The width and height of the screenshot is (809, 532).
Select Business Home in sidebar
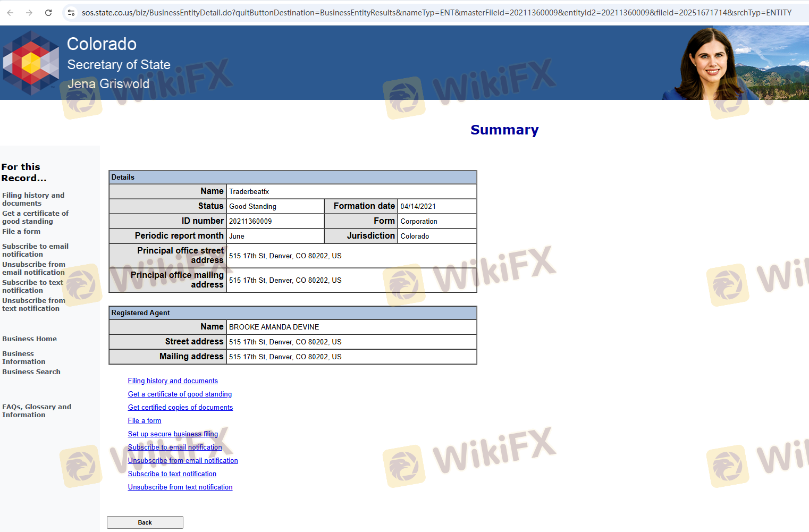(29, 339)
